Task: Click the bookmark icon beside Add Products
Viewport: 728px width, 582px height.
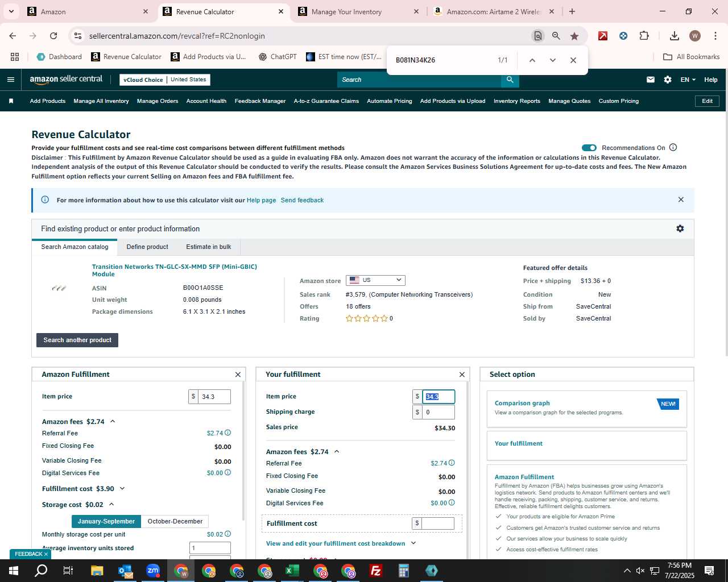Action: (x=11, y=101)
